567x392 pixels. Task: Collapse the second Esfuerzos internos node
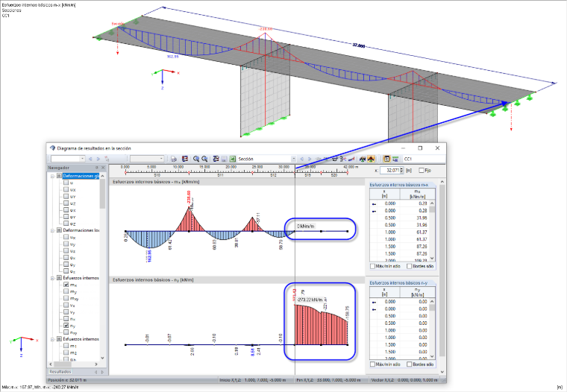click(x=53, y=339)
